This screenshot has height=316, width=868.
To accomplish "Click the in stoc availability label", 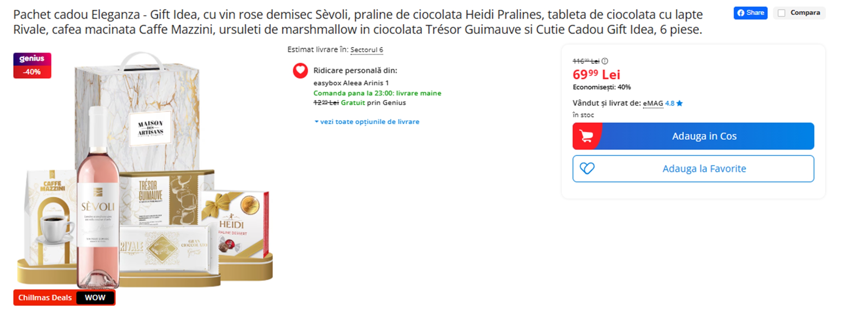I will (583, 115).
